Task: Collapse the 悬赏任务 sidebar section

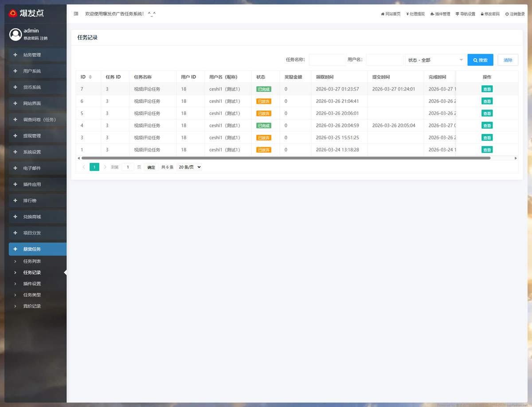Action: pos(37,249)
